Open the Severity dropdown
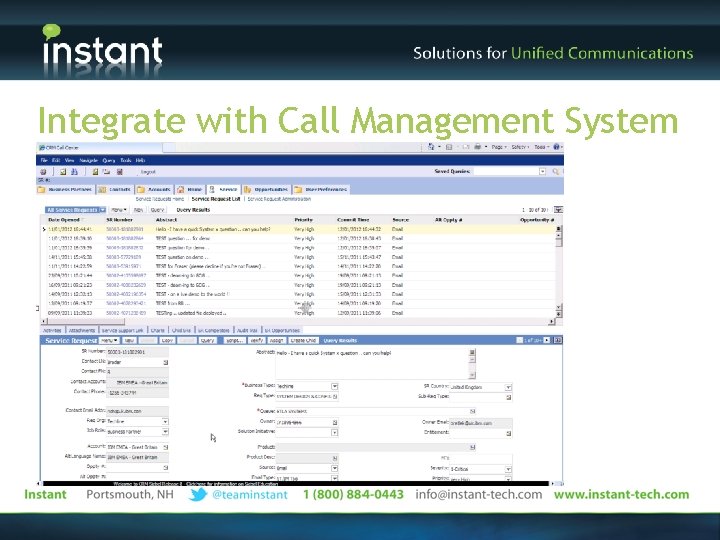The height and width of the screenshot is (540, 720). (x=508, y=469)
